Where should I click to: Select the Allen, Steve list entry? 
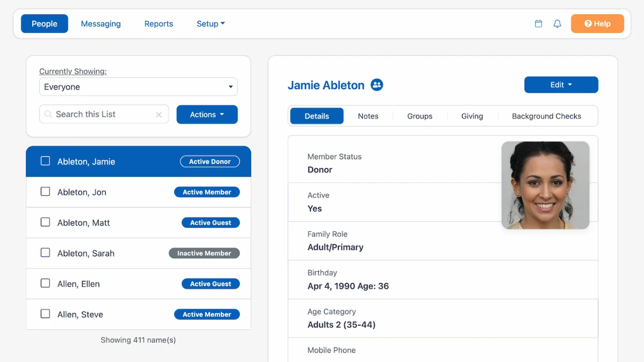(138, 314)
